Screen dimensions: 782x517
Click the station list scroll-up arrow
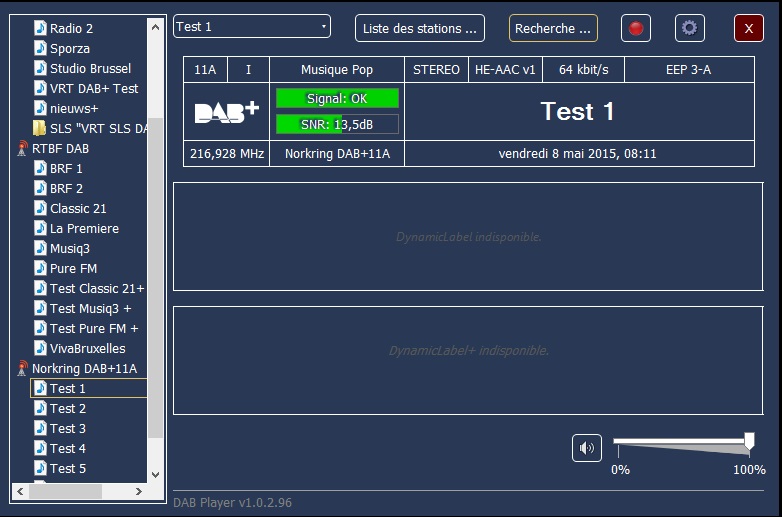click(x=155, y=27)
